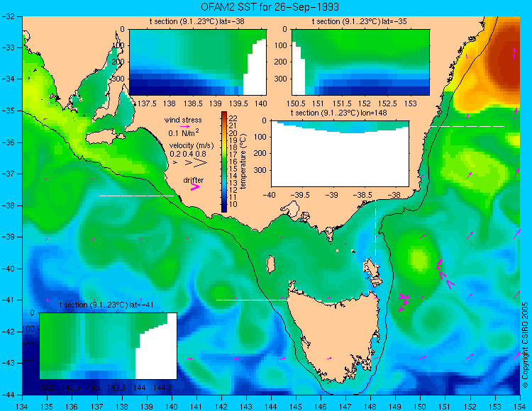Screen dimensions: 532x411
Task: Click the 'velocity (m/s)' legend label
Action: (x=192, y=146)
